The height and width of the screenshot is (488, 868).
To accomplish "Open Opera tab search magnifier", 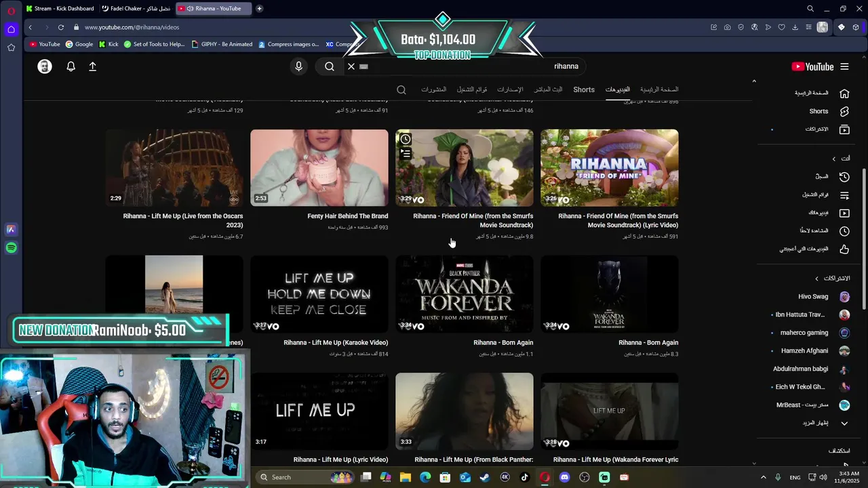I will coord(810,9).
